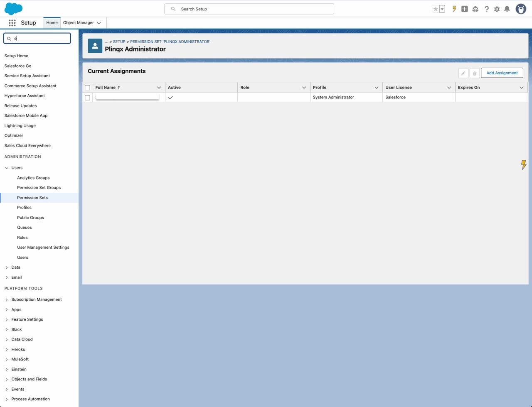The width and height of the screenshot is (532, 407).
Task: Click PERMISSION SET 'PLINQX ADMINISTRATOR' breadcrumb
Action: [x=170, y=42]
